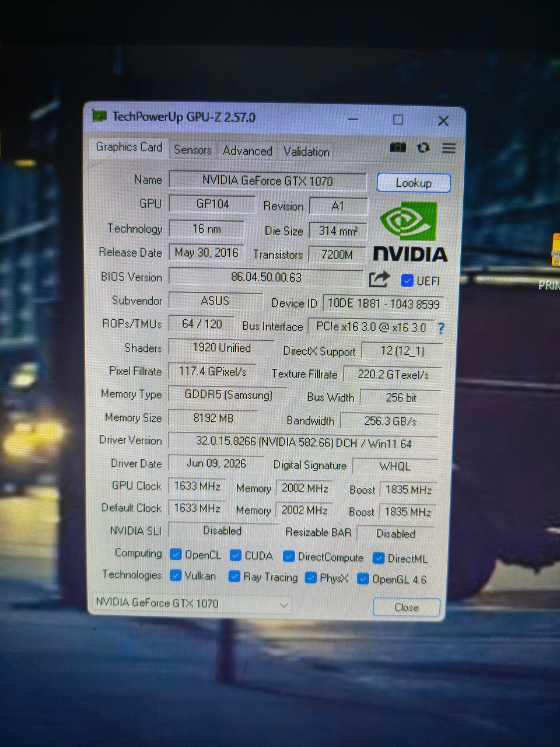Click the BIOS Version field
Image resolution: width=560 pixels, height=747 pixels.
pos(266,277)
